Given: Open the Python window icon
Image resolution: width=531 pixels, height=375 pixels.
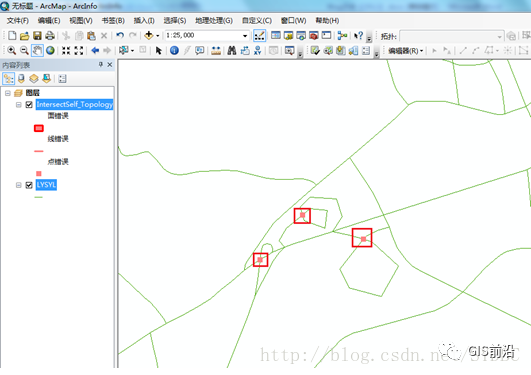Looking at the screenshot, I should (326, 35).
